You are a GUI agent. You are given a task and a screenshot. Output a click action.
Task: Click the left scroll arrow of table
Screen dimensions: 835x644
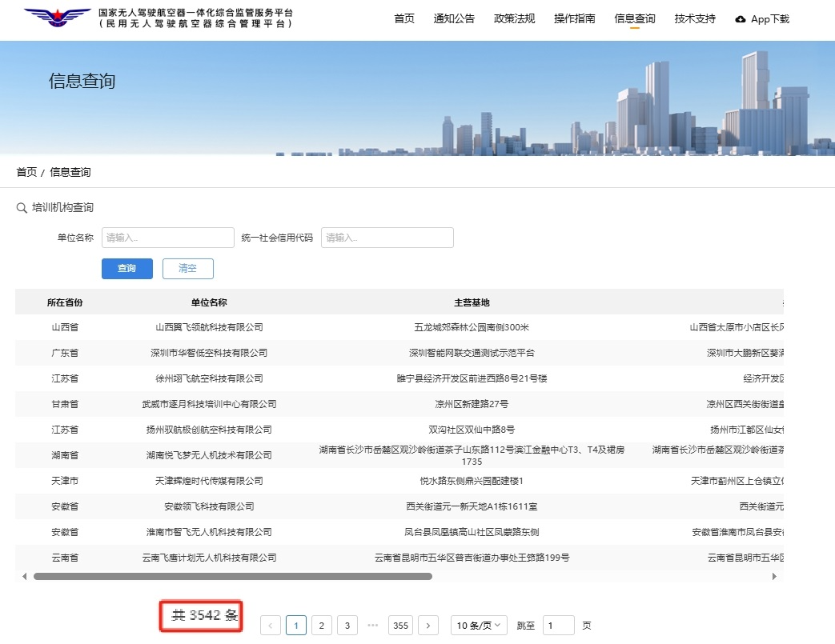[25, 577]
